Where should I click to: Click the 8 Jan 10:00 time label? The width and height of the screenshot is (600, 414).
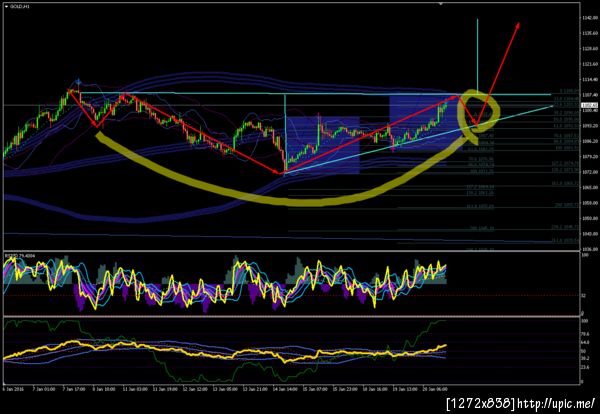click(x=102, y=389)
